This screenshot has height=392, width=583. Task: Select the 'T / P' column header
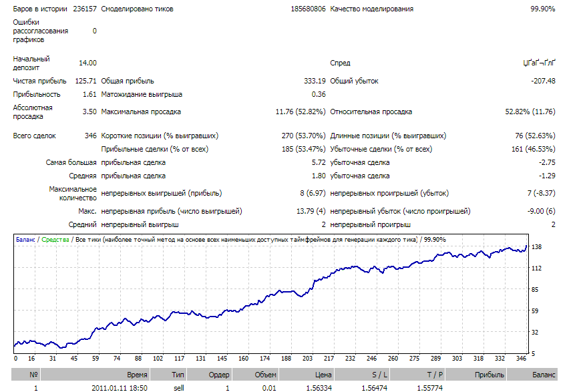pos(417,375)
